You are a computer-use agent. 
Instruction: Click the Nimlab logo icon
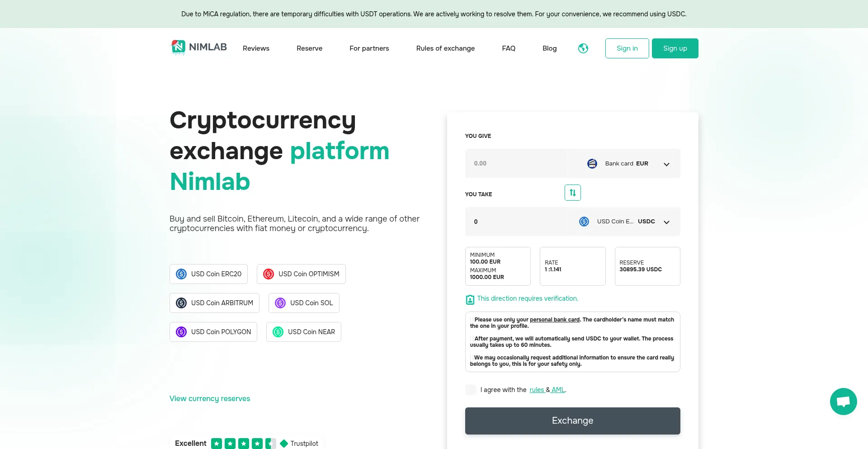point(179,47)
